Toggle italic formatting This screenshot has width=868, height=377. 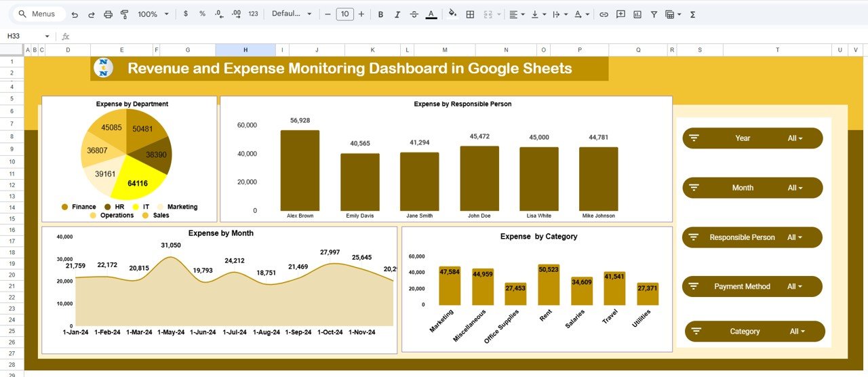coord(397,14)
